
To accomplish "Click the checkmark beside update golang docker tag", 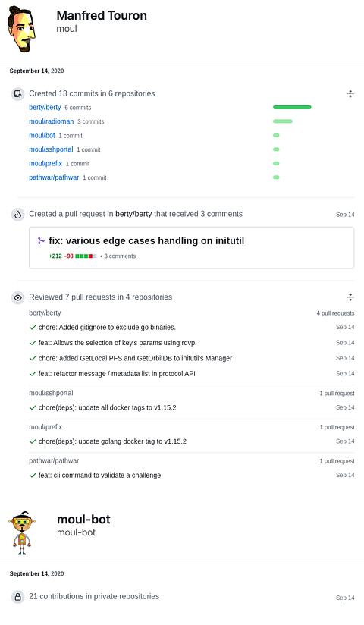I will pos(33,441).
